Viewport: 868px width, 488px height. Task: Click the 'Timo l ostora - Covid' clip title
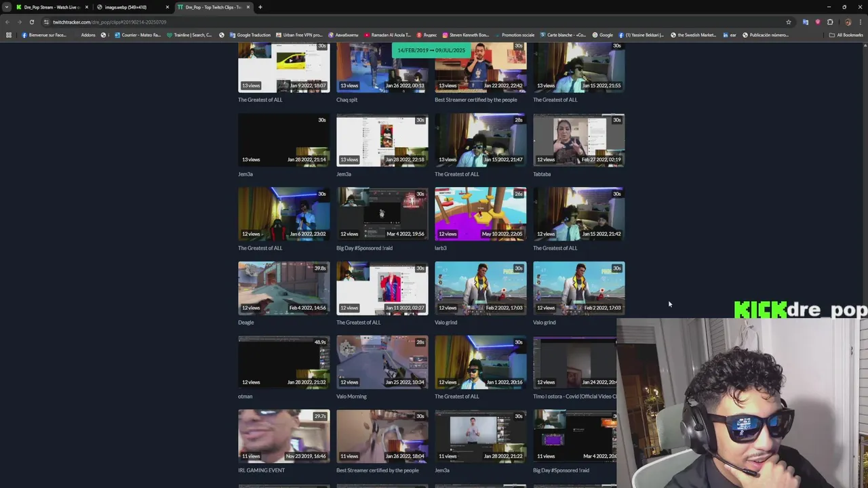point(574,396)
